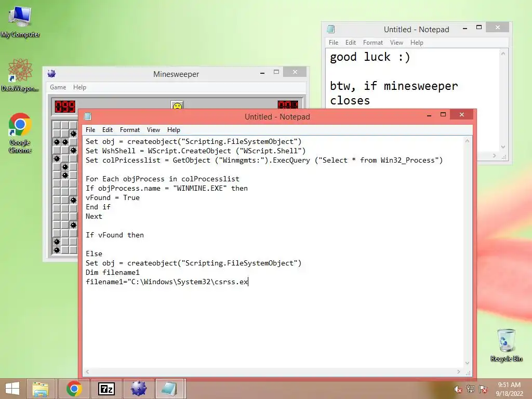532x399 pixels.
Task: Open My Computer desktop icon
Action: click(20, 21)
